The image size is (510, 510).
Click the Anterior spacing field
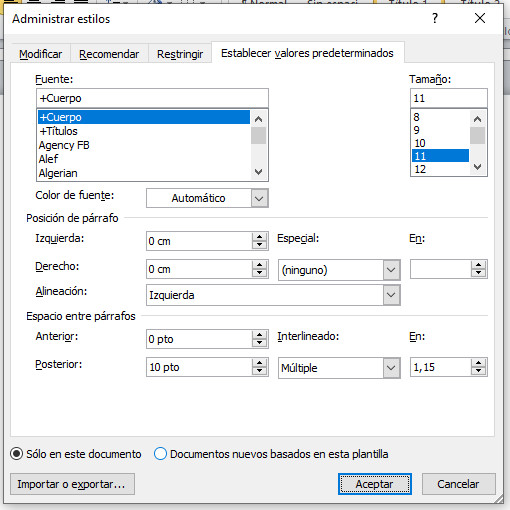tap(199, 339)
